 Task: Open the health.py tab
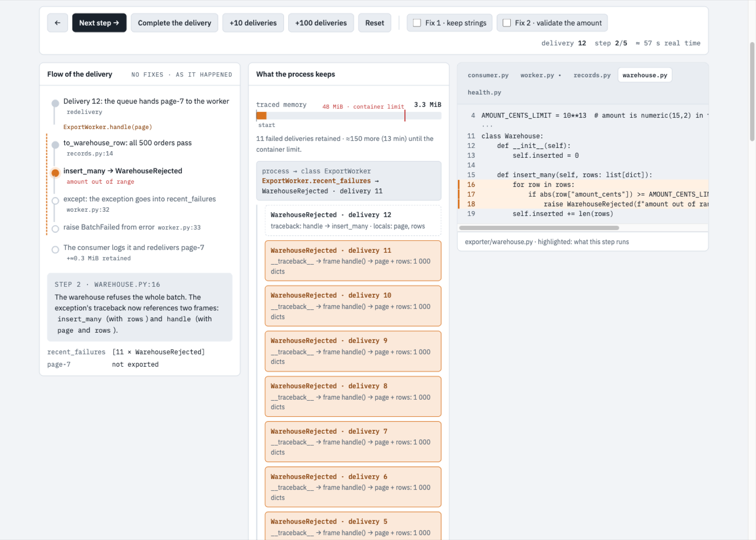click(x=484, y=92)
